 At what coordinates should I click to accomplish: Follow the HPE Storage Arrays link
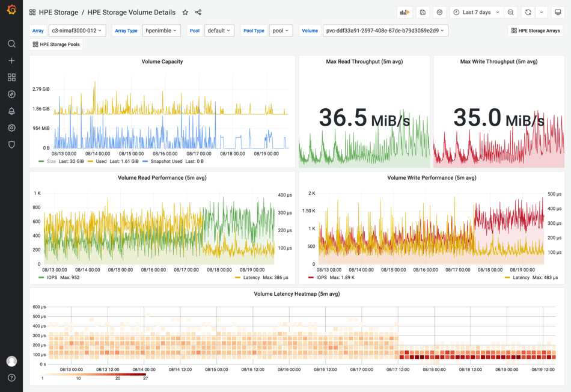[x=536, y=31]
